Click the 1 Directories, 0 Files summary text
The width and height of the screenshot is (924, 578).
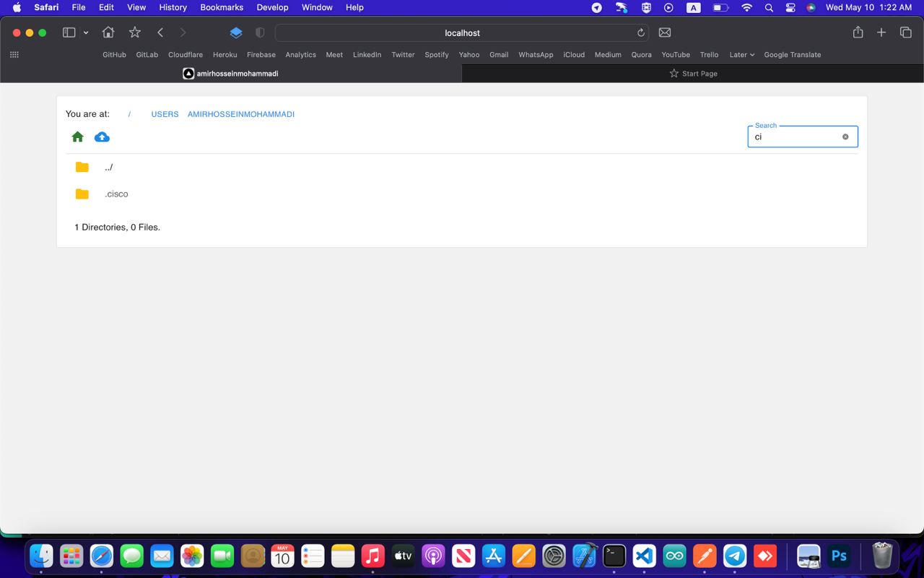click(117, 227)
